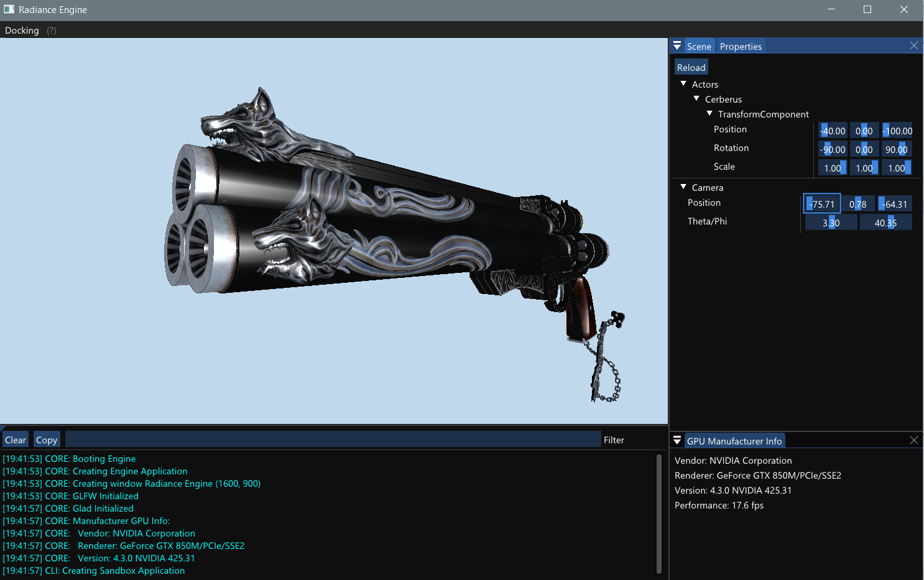This screenshot has width=924, height=580.
Task: Collapse the Actors tree node
Action: 683,84
